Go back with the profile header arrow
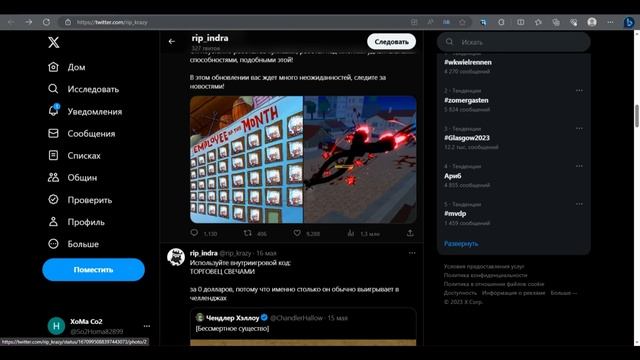 pyautogui.click(x=172, y=41)
